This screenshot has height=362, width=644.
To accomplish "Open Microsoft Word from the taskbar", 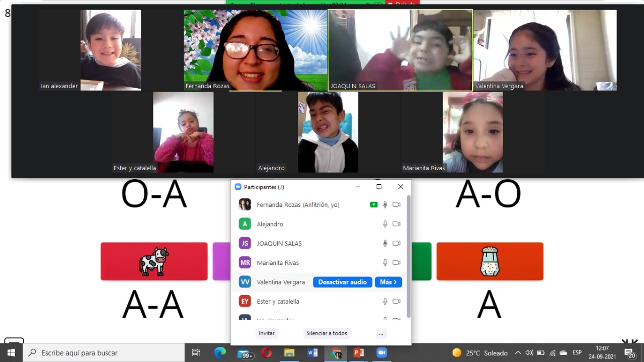I will 312,353.
